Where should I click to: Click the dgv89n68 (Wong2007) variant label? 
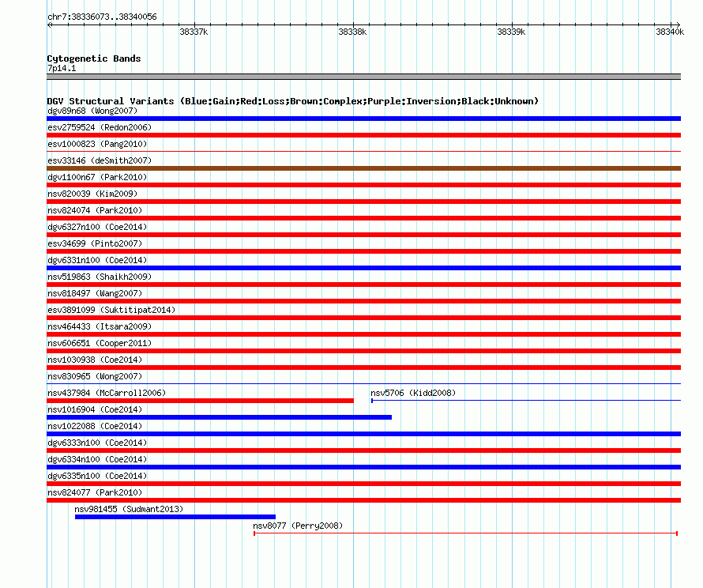tap(92, 111)
